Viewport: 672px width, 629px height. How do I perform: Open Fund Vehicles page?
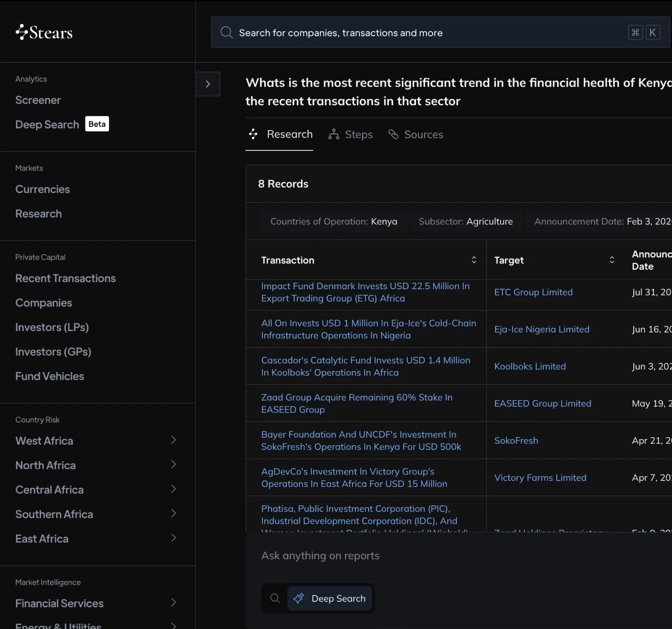pyautogui.click(x=50, y=376)
